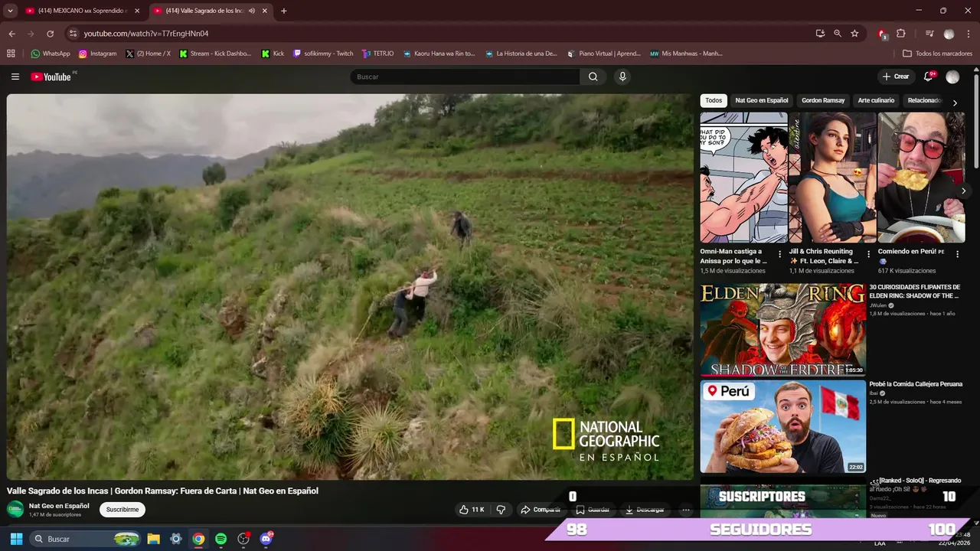This screenshot has width=980, height=551.
Task: Open the Chrome extensions puzzle icon
Action: click(901, 34)
